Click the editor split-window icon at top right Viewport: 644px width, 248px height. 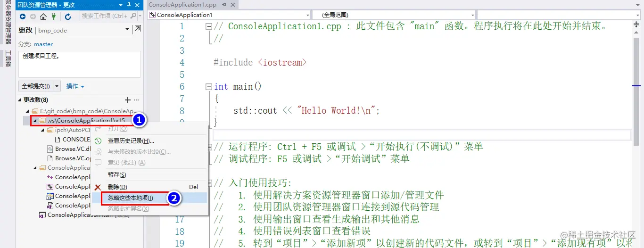click(636, 25)
